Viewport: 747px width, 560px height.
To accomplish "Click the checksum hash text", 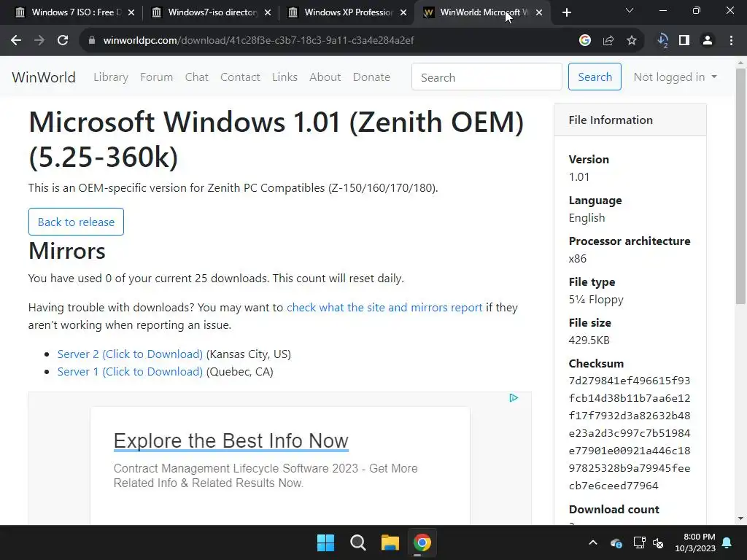I will [630, 433].
